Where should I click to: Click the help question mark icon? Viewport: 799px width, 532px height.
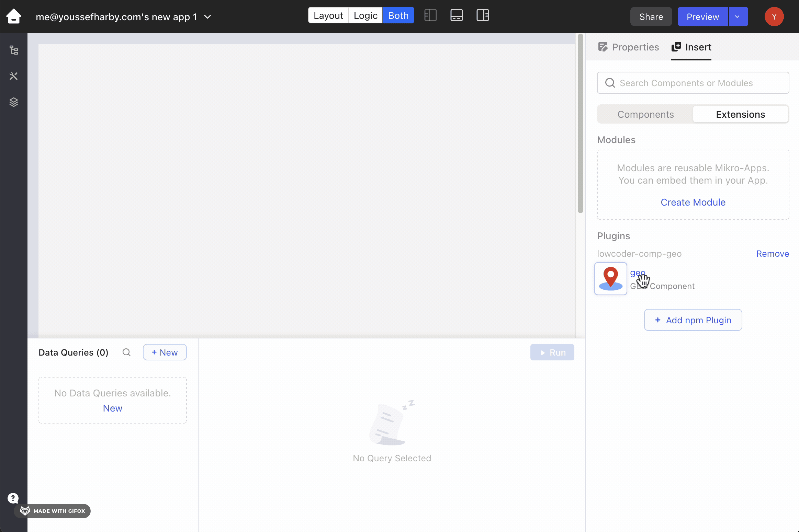point(13,498)
